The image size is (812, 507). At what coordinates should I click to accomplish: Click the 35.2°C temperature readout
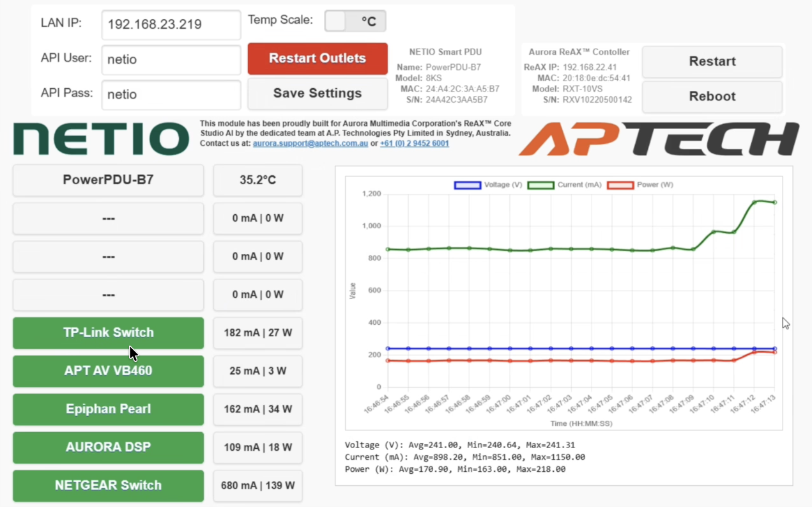(257, 180)
